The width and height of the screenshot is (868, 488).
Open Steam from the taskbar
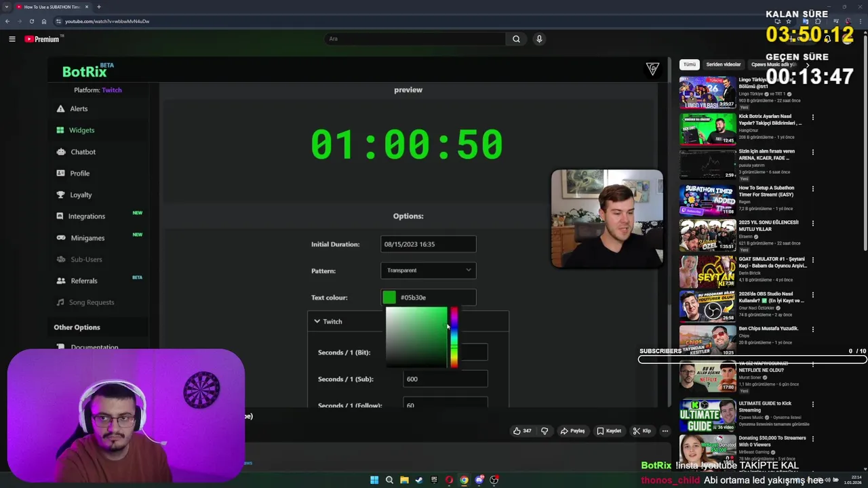[419, 480]
